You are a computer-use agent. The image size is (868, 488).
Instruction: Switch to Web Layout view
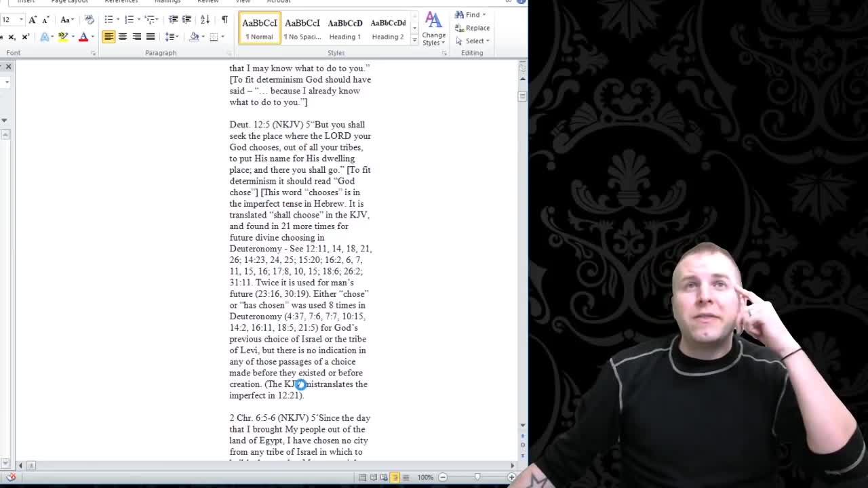pos(384,477)
